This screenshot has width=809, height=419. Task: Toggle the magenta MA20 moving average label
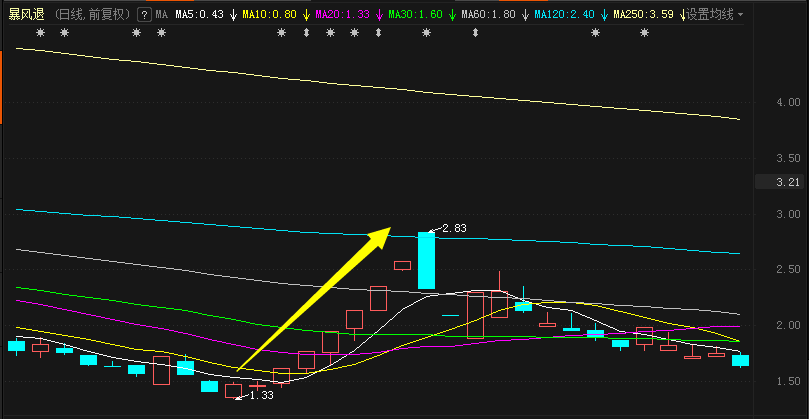point(342,15)
